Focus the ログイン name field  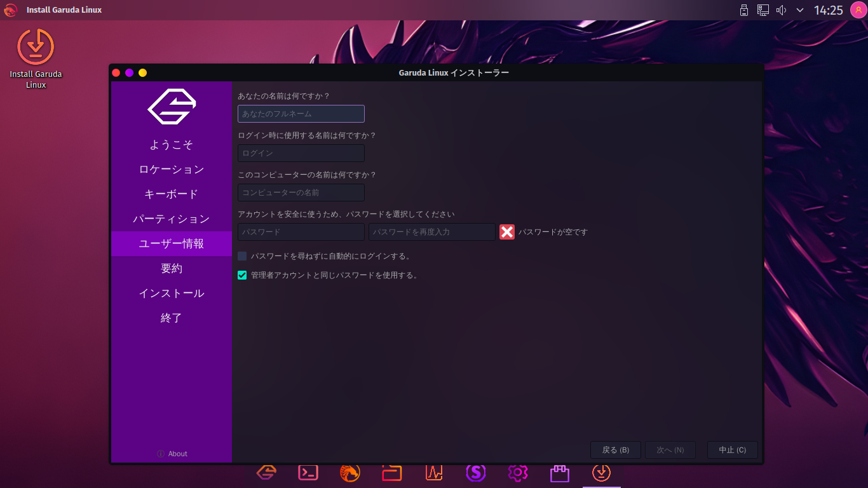point(301,153)
